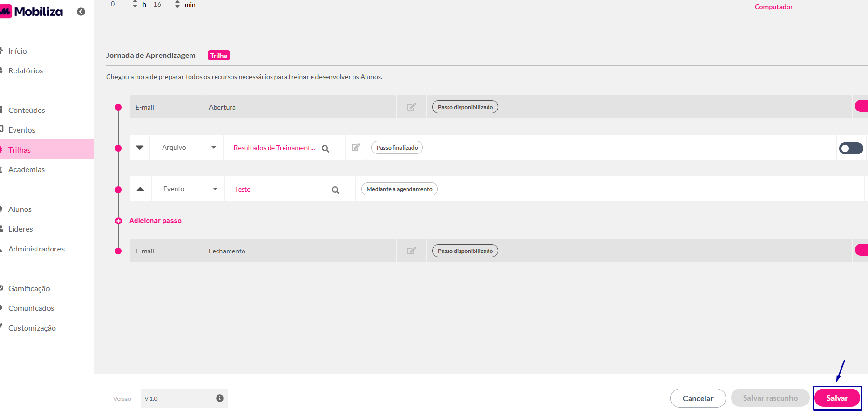Viewport: 868px width, 418px height.
Task: Click the plus icon to add a step
Action: pyautogui.click(x=118, y=221)
